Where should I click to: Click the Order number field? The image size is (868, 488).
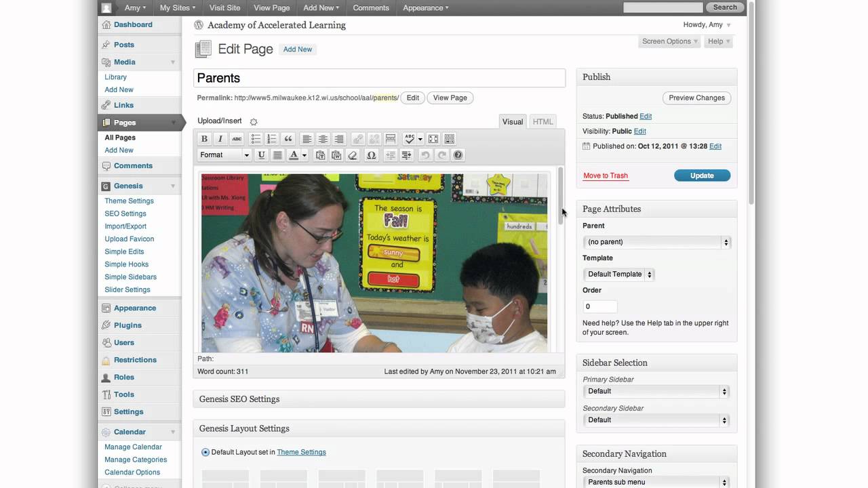point(599,306)
